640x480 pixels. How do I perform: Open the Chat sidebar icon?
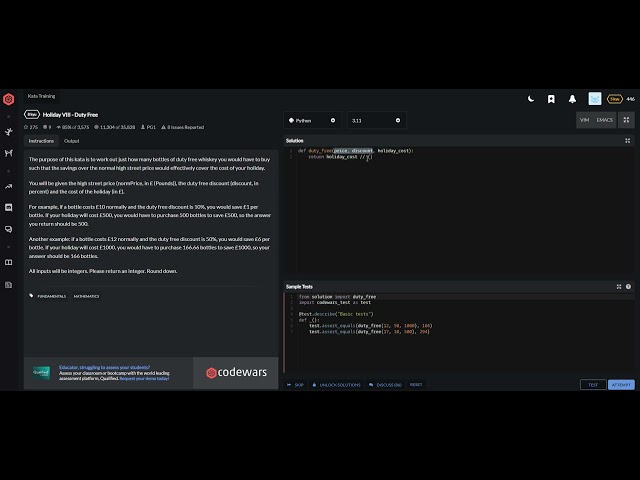click(x=9, y=207)
